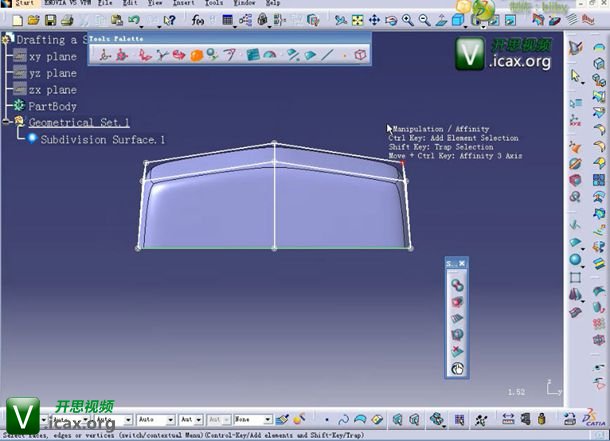Open the File menu

[105, 3]
